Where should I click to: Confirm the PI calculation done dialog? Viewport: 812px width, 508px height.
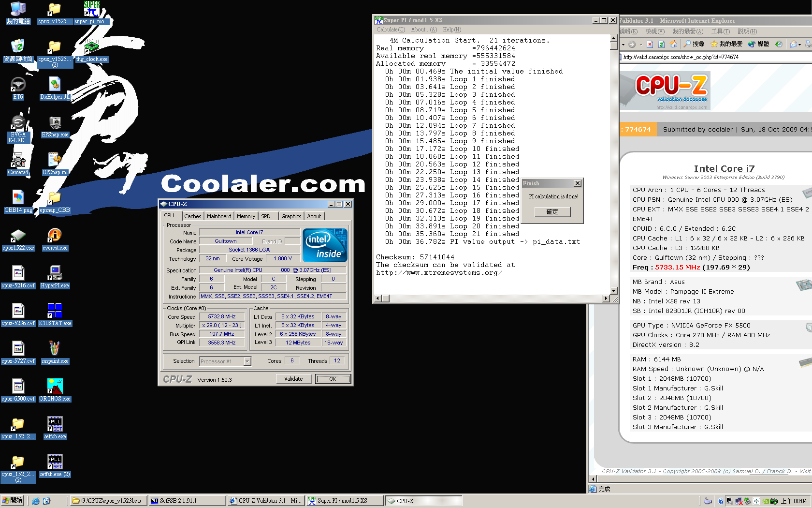[x=552, y=212]
